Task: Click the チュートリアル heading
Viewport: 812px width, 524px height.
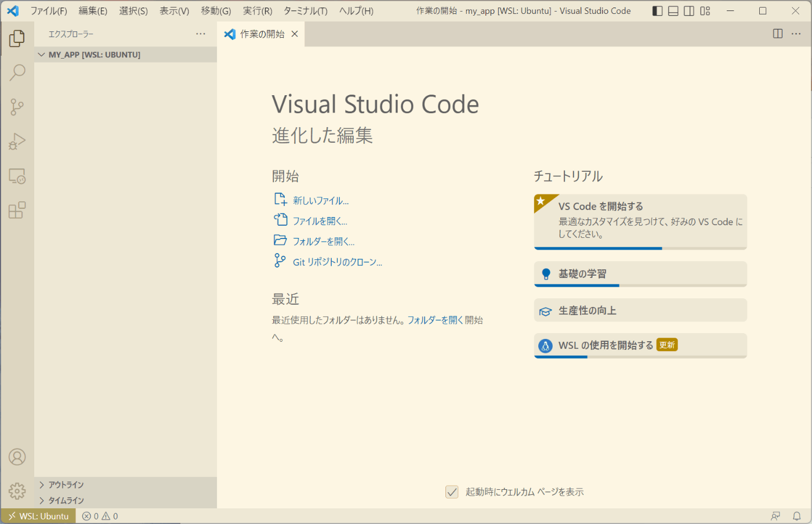Action: click(568, 176)
